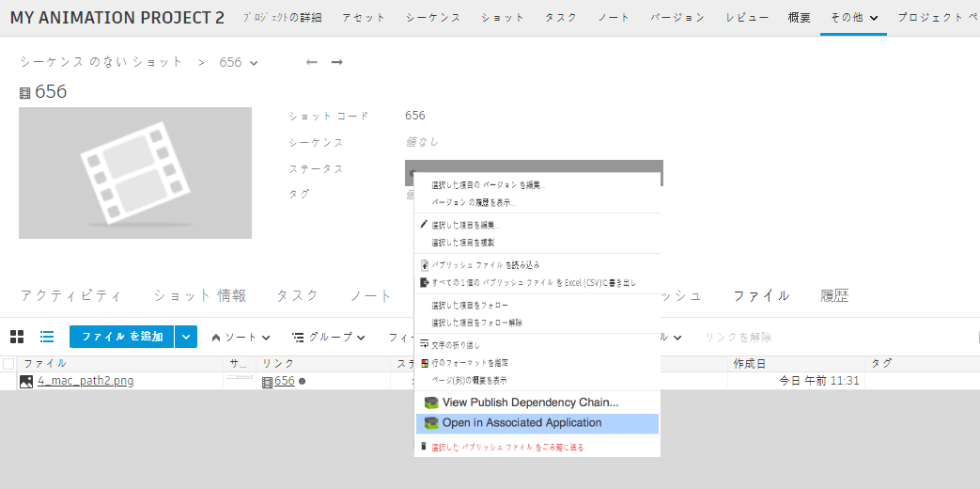
Task: Open the 656 shot link in リンク column
Action: click(285, 381)
